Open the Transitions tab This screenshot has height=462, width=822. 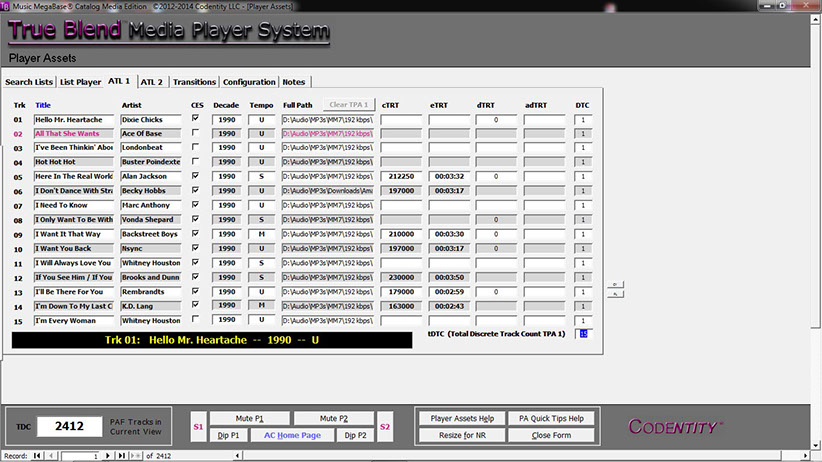[194, 82]
